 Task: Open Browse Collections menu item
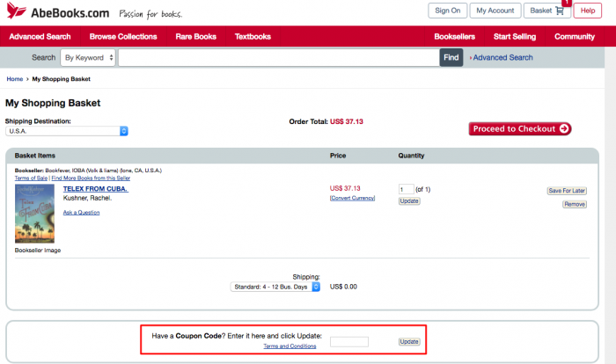123,37
